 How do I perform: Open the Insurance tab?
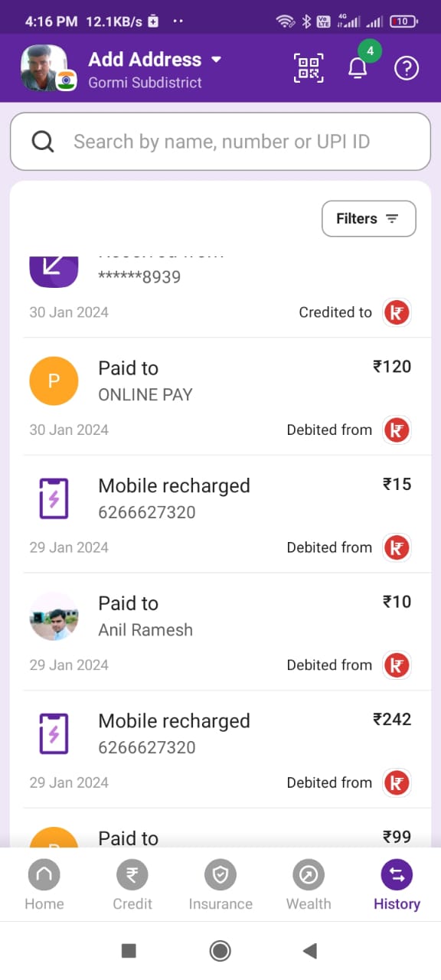tap(220, 885)
